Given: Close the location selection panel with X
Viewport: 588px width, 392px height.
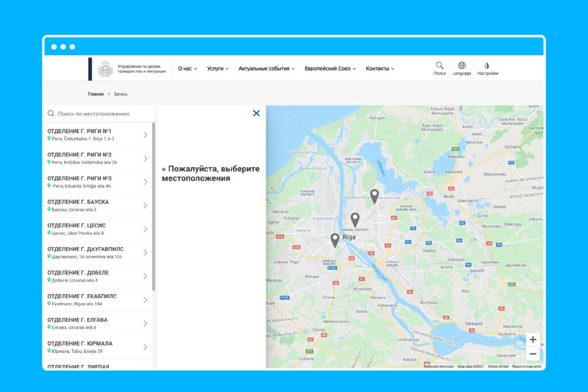Looking at the screenshot, I should click(256, 113).
